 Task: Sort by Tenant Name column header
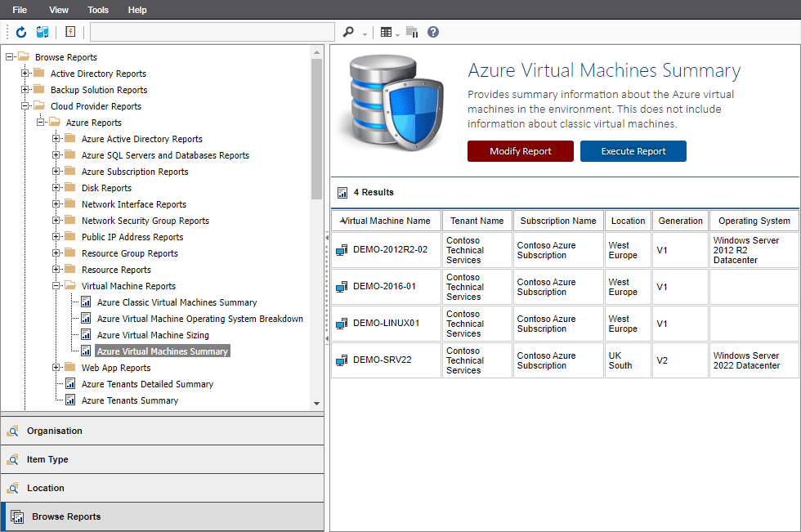click(477, 221)
